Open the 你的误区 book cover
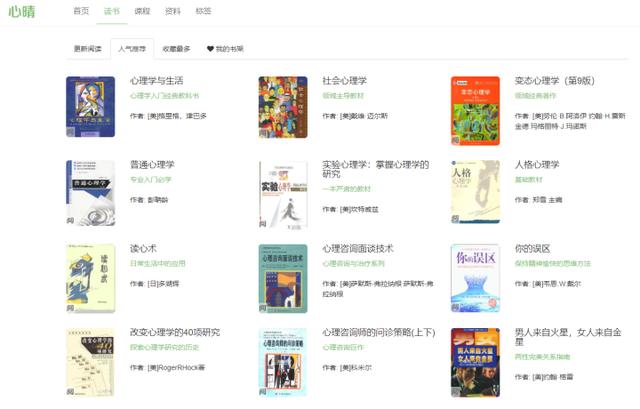This screenshot has width=640, height=409. tap(475, 278)
